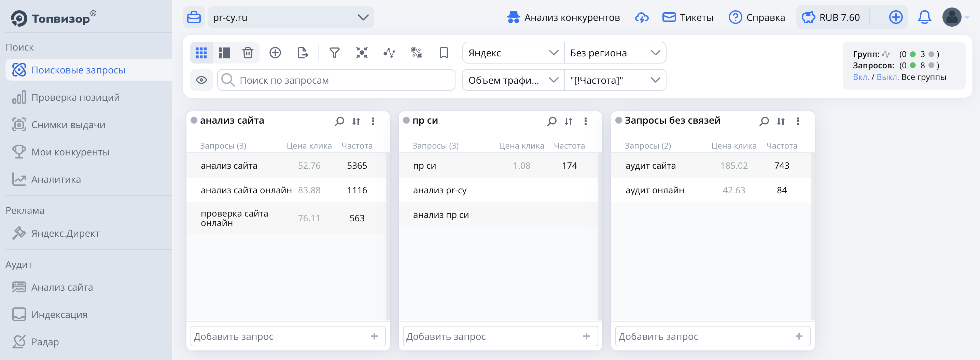Open notifications bell icon
The width and height of the screenshot is (980, 360).
tap(924, 17)
